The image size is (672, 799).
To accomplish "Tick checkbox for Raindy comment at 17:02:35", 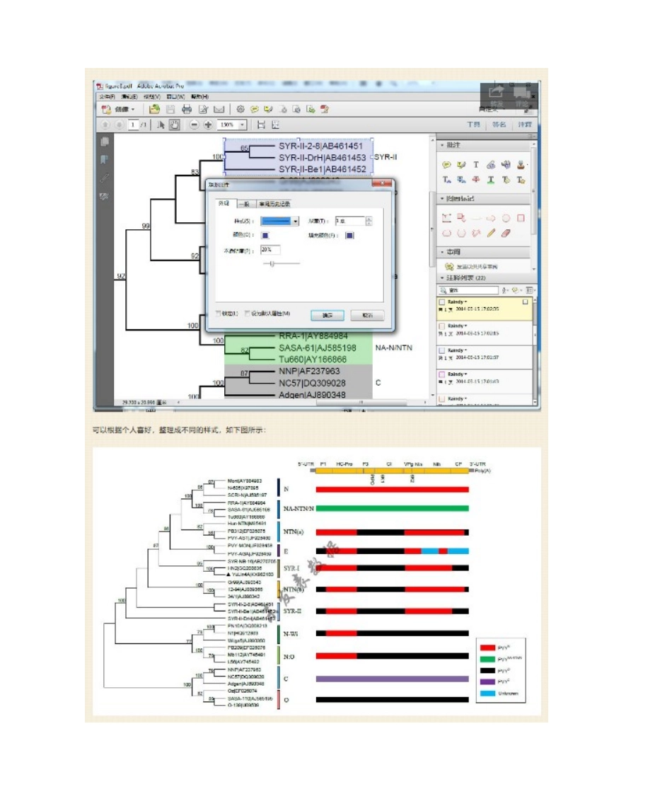I will (441, 301).
